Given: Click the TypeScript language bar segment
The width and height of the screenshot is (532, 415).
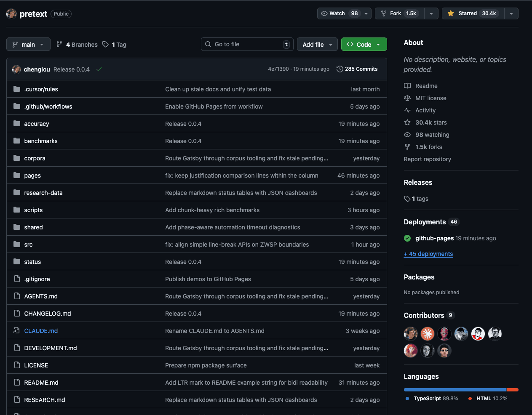Looking at the screenshot, I should [454, 390].
